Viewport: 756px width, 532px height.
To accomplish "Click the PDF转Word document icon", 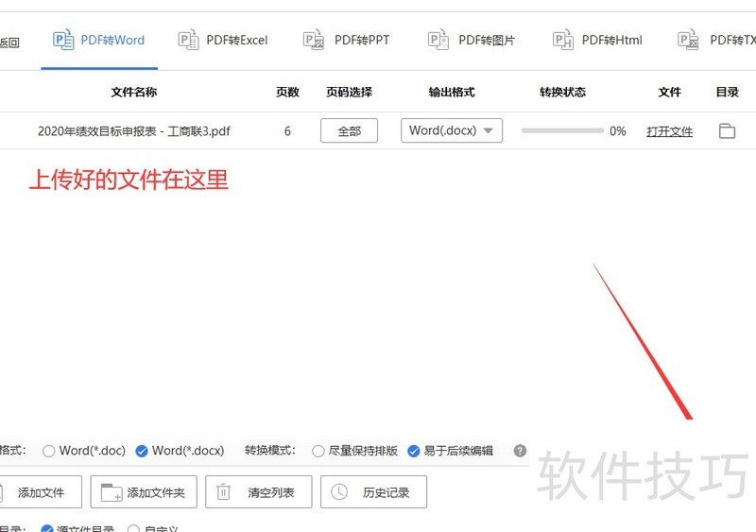I will coord(63,40).
